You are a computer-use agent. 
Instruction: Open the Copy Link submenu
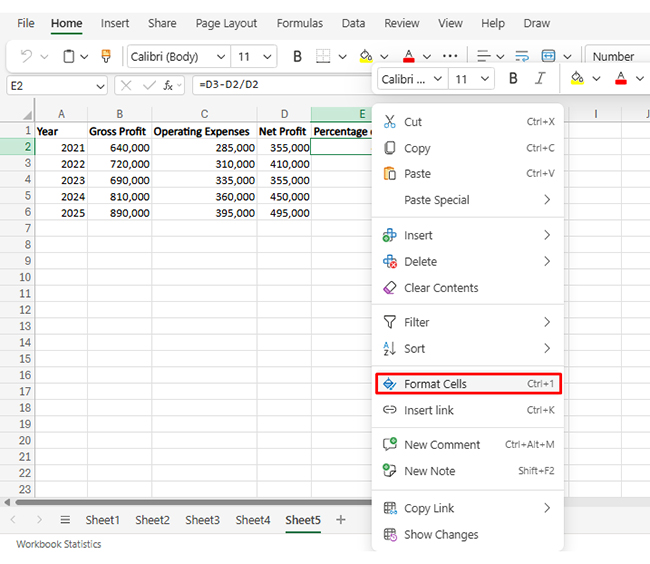pos(469,508)
